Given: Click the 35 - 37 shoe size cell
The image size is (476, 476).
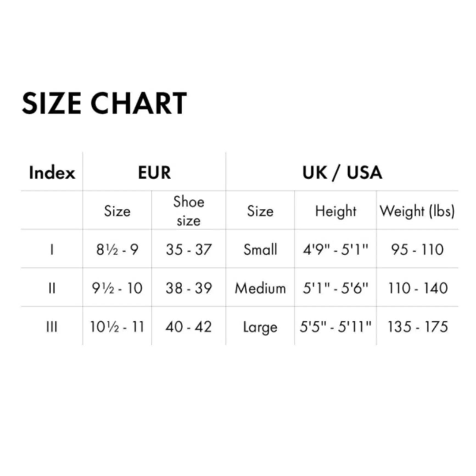Looking at the screenshot, I should tap(189, 250).
